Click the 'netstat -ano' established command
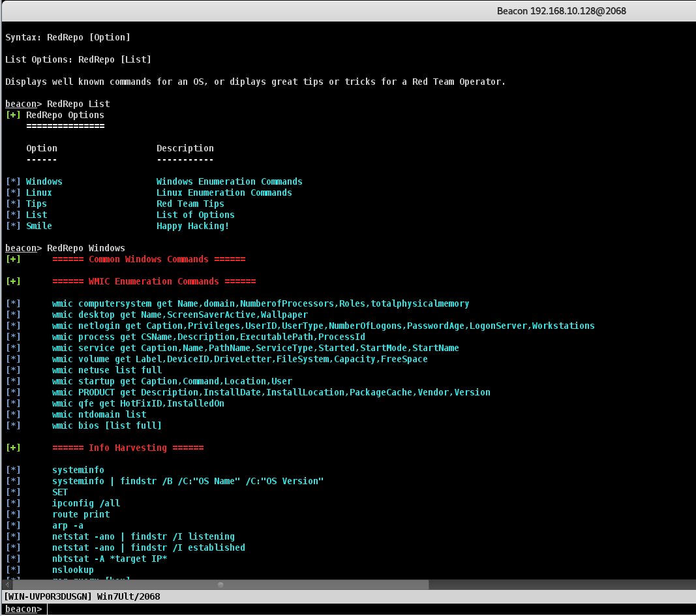The image size is (696, 616). (x=149, y=547)
